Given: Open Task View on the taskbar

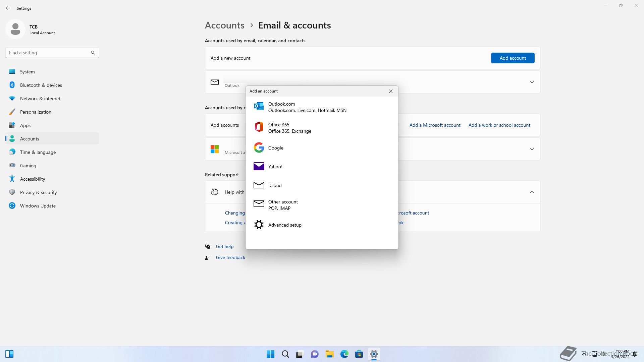Looking at the screenshot, I should point(300,354).
